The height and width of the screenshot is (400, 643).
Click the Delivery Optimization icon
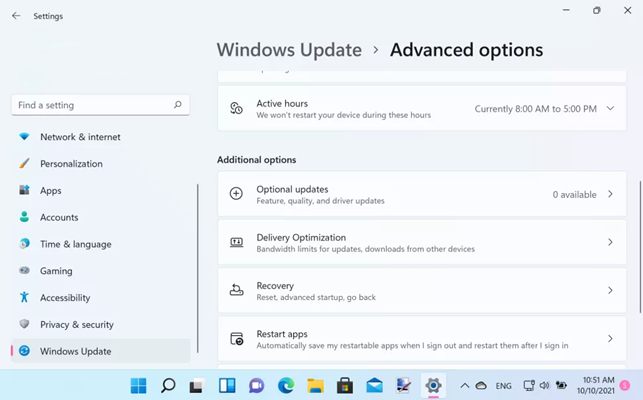[236, 242]
